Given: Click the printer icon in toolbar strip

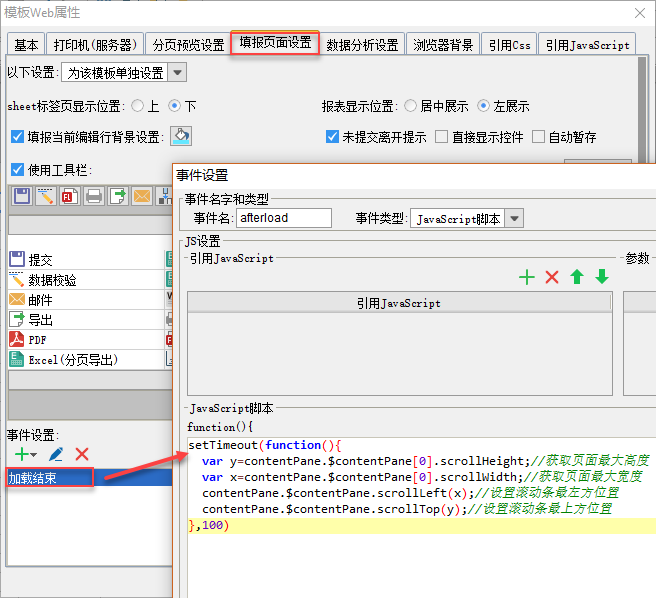Looking at the screenshot, I should [94, 196].
